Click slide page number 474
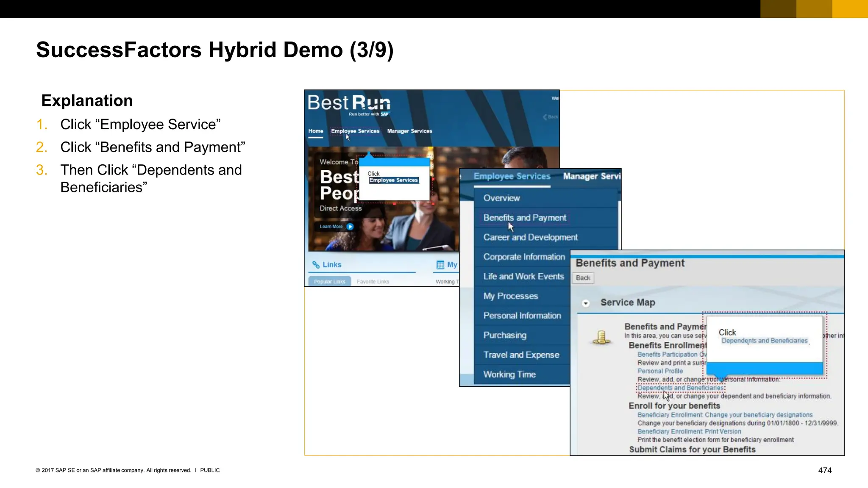This screenshot has height=488, width=868. 825,470
